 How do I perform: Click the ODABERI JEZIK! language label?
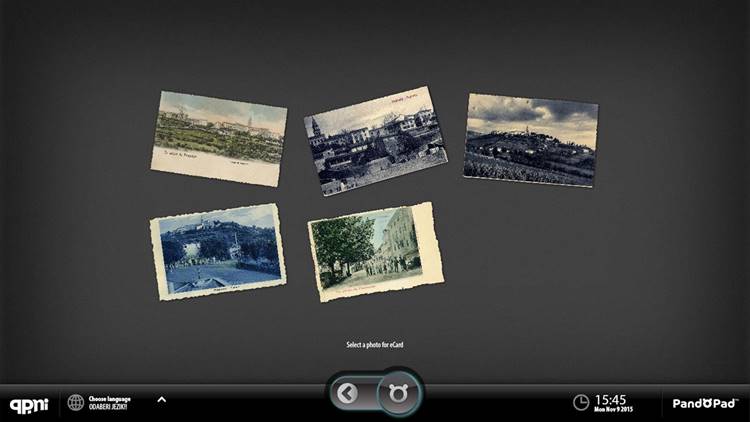pos(110,406)
